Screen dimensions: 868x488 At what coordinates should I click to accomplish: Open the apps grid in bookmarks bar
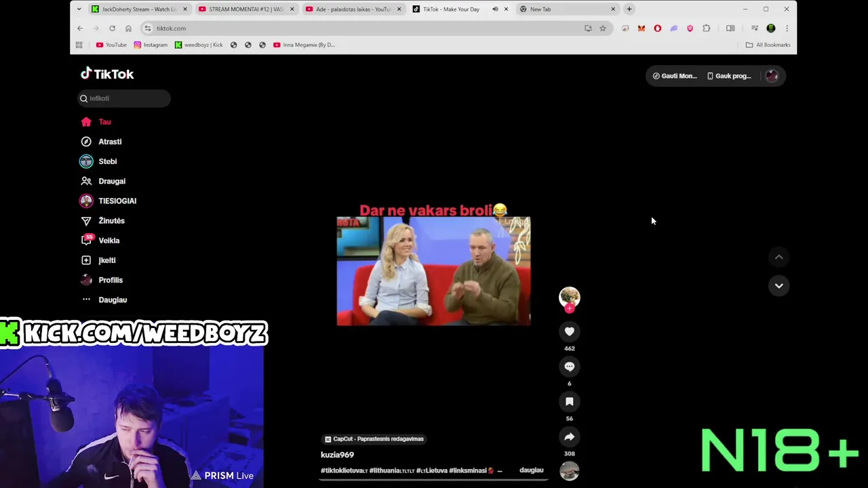click(79, 45)
